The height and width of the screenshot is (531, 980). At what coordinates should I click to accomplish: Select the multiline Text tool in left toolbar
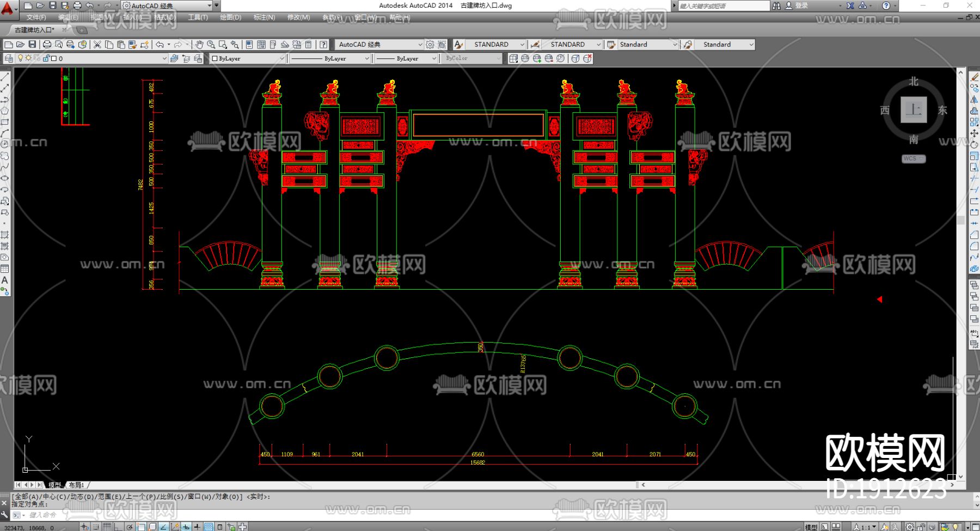5,280
